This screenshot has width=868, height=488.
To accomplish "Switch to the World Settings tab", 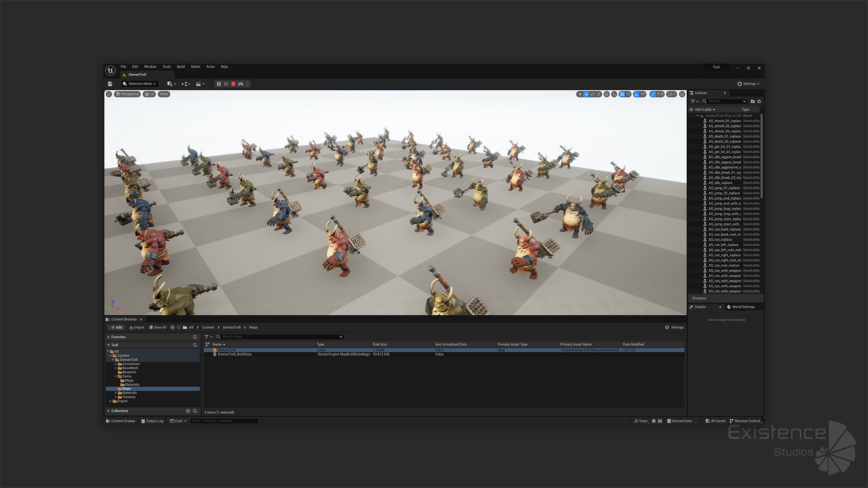I will 743,307.
